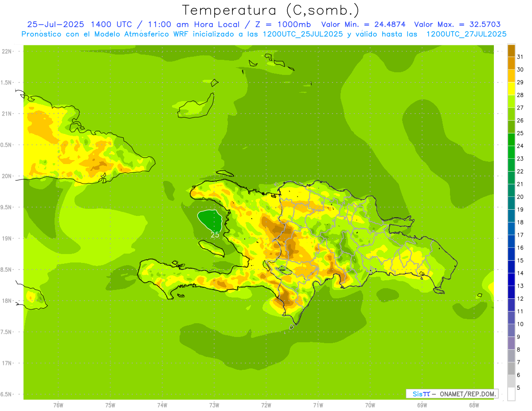Click the "71W" longitude label
532x411 pixels.
318,405
